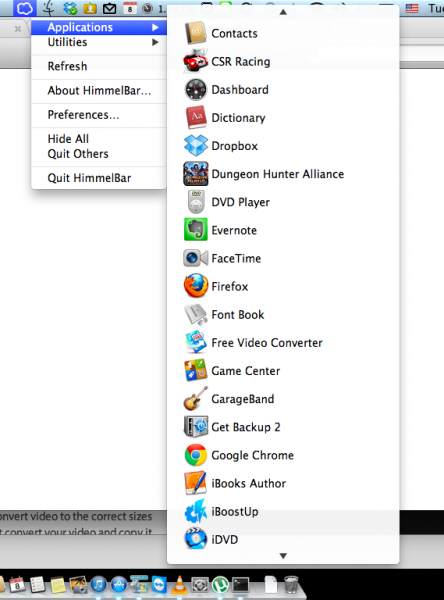The width and height of the screenshot is (444, 600).
Task: Launch the GarageBand guitar icon
Action: pyautogui.click(x=196, y=398)
